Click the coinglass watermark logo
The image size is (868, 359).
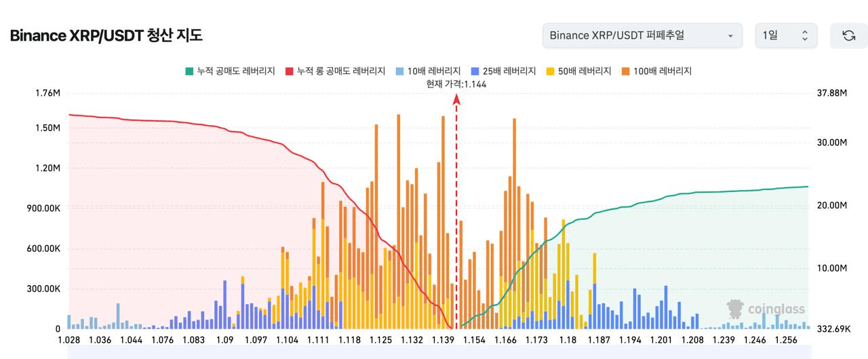coord(766,309)
